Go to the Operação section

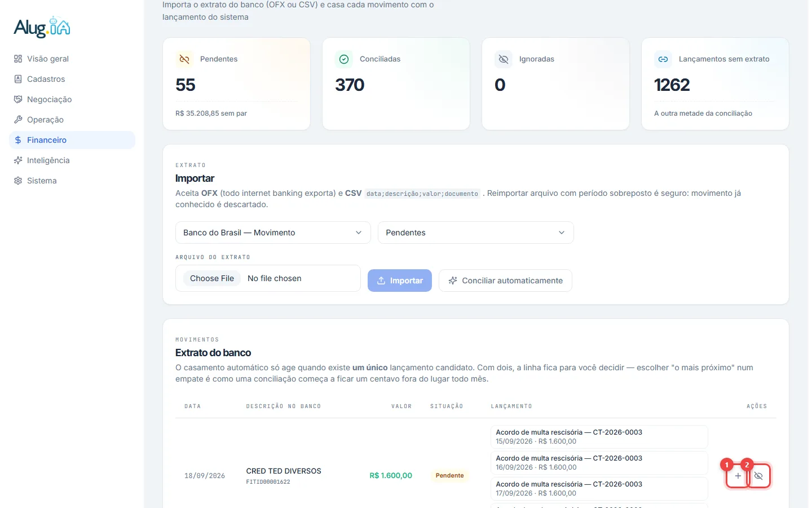click(x=72, y=120)
